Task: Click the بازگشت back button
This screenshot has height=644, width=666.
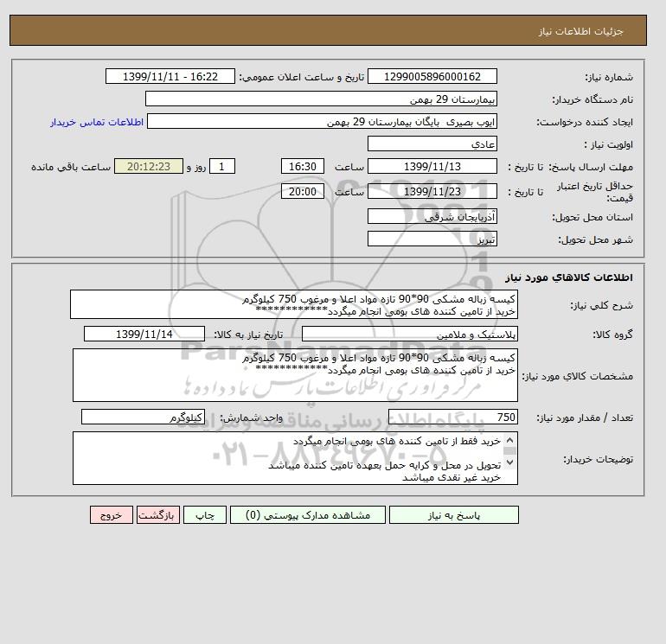Action: [158, 515]
